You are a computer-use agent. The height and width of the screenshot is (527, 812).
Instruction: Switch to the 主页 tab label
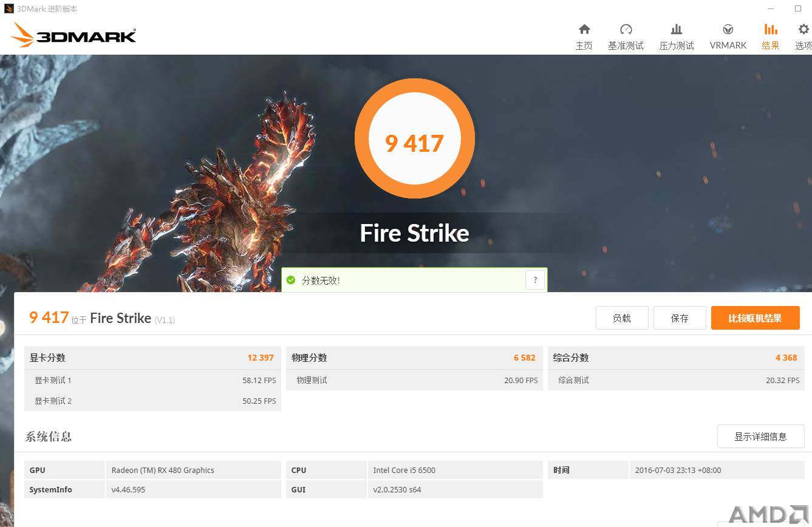click(x=584, y=46)
